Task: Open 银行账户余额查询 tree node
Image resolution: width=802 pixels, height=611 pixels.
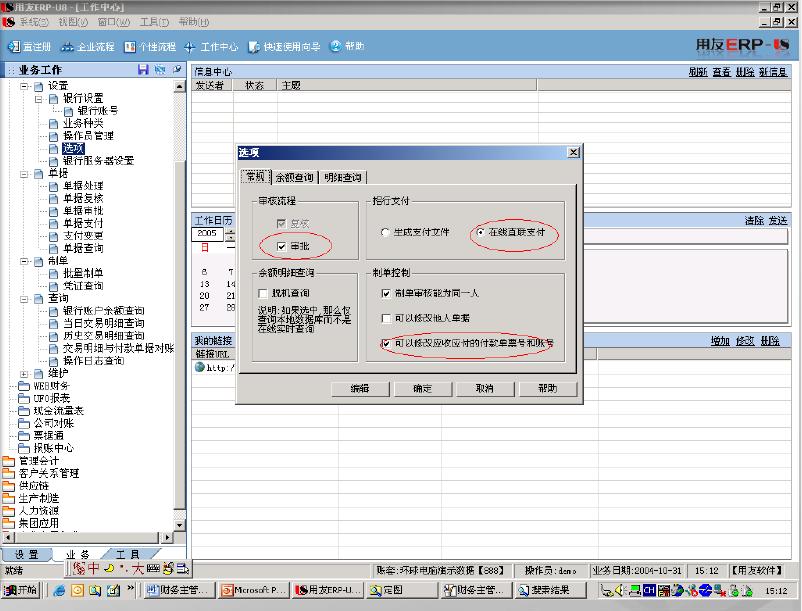Action: coord(103,310)
